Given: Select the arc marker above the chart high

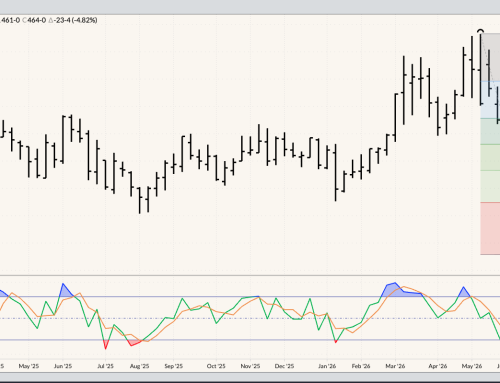Looking at the screenshot, I should coord(480,31).
